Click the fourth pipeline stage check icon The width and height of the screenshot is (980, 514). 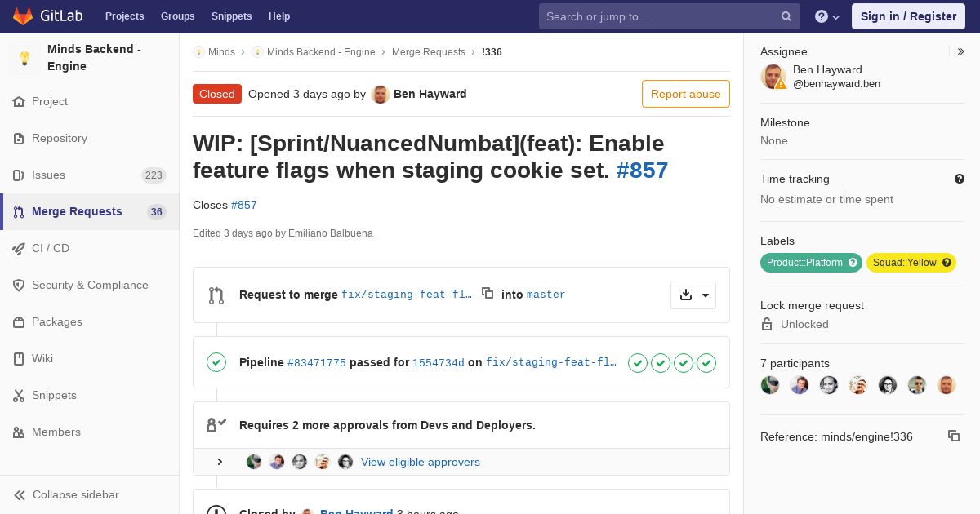coord(706,363)
